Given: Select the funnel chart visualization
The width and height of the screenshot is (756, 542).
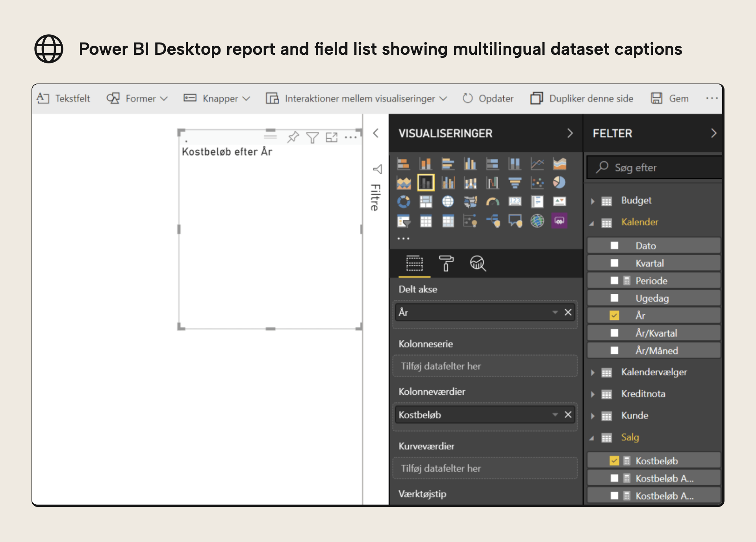Looking at the screenshot, I should tap(515, 182).
